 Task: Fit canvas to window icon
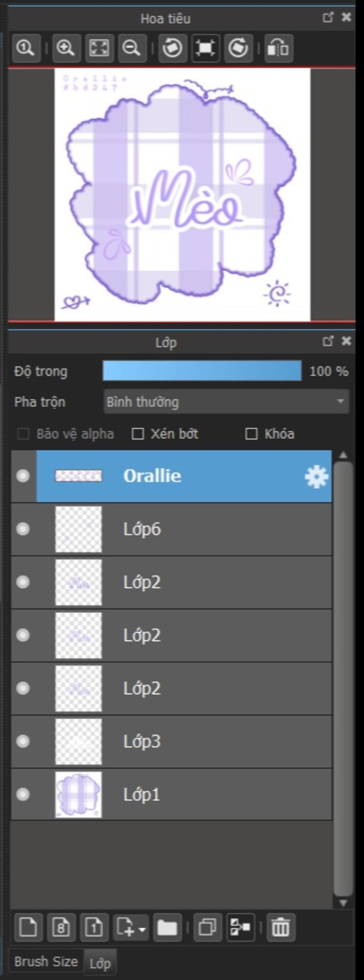point(99,48)
